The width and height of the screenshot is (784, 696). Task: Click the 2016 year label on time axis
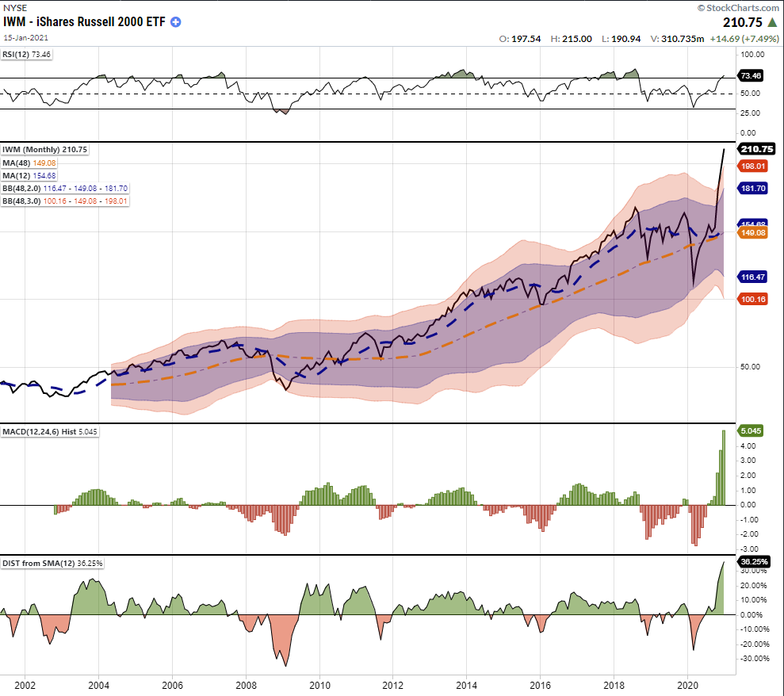tap(540, 685)
